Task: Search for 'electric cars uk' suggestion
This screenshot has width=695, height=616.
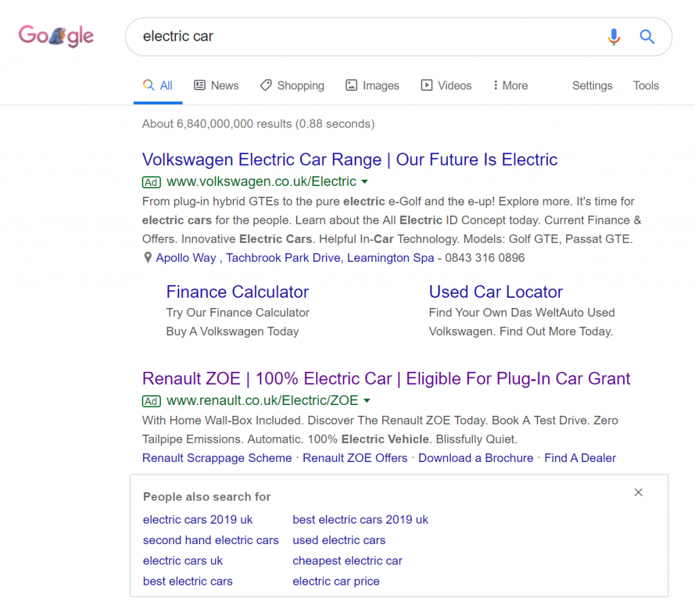Action: (x=183, y=560)
